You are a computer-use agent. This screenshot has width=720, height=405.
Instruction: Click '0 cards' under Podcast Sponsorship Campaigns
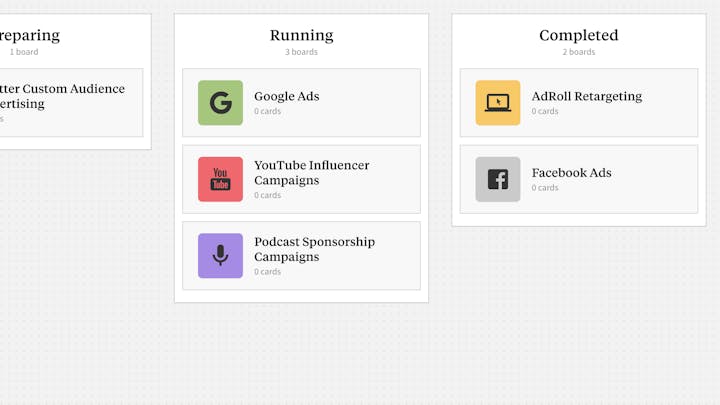point(267,272)
